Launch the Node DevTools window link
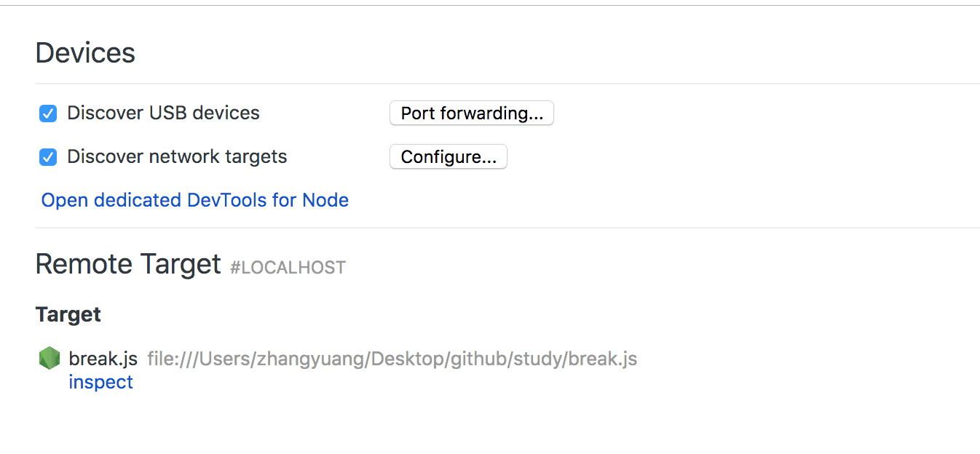980x454 pixels. coord(195,200)
